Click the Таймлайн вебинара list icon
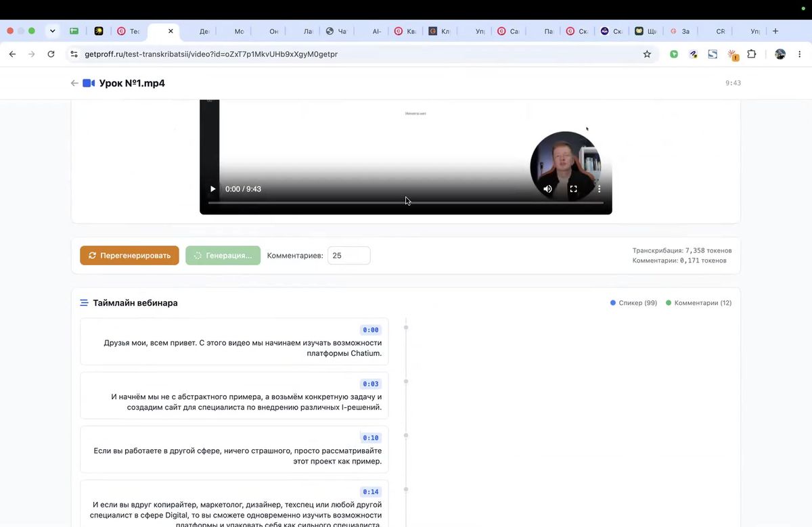Image resolution: width=812 pixels, height=527 pixels. [x=85, y=303]
